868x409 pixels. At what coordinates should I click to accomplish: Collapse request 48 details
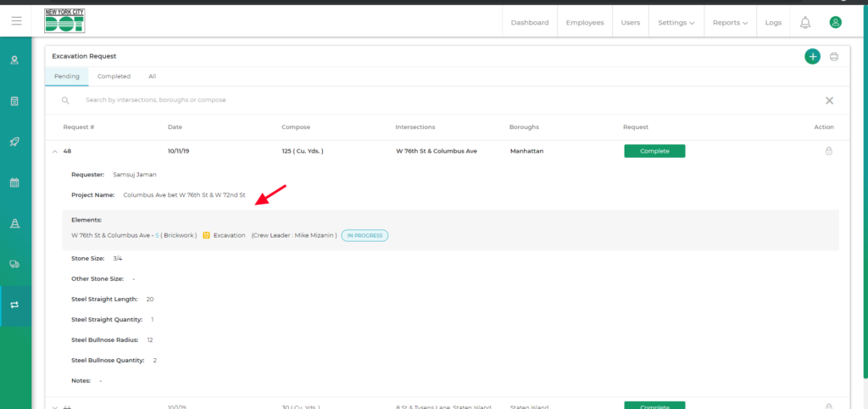55,151
